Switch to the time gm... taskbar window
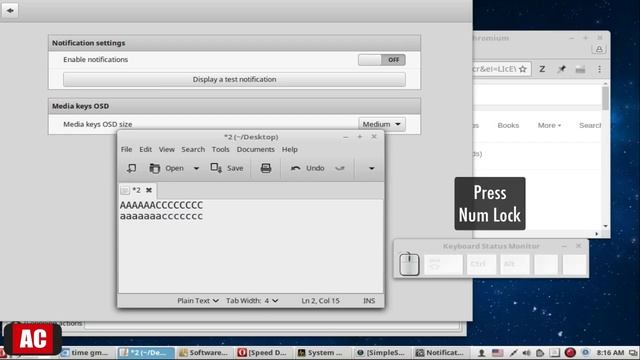 click(x=85, y=353)
